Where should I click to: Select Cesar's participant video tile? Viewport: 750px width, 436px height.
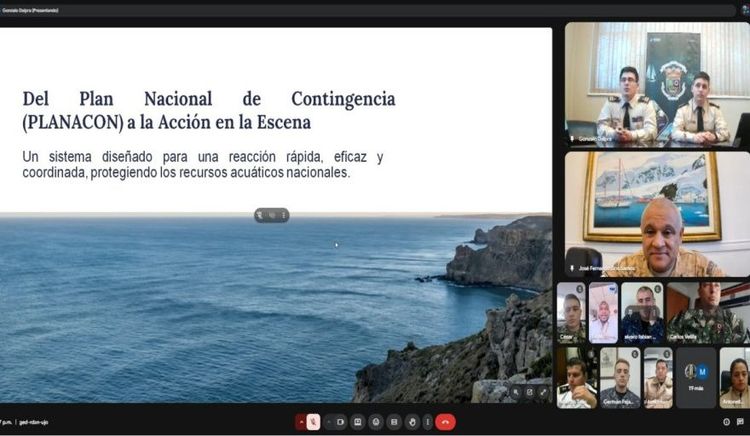[571, 313]
